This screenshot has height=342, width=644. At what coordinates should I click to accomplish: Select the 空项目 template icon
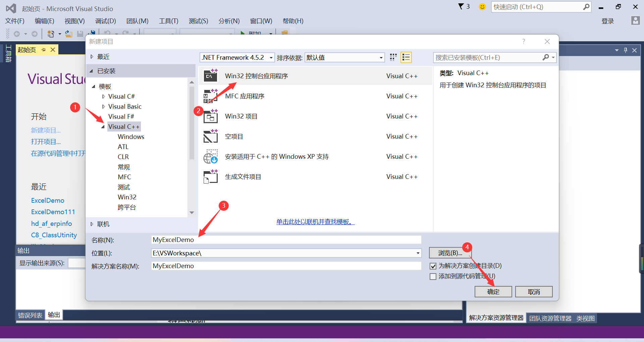[211, 136]
